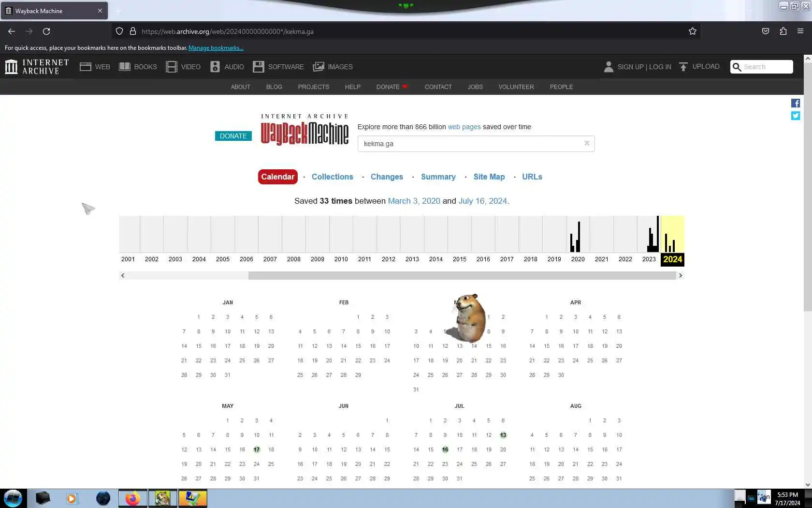Open July 16 snapshot
812x508 pixels.
[445, 449]
